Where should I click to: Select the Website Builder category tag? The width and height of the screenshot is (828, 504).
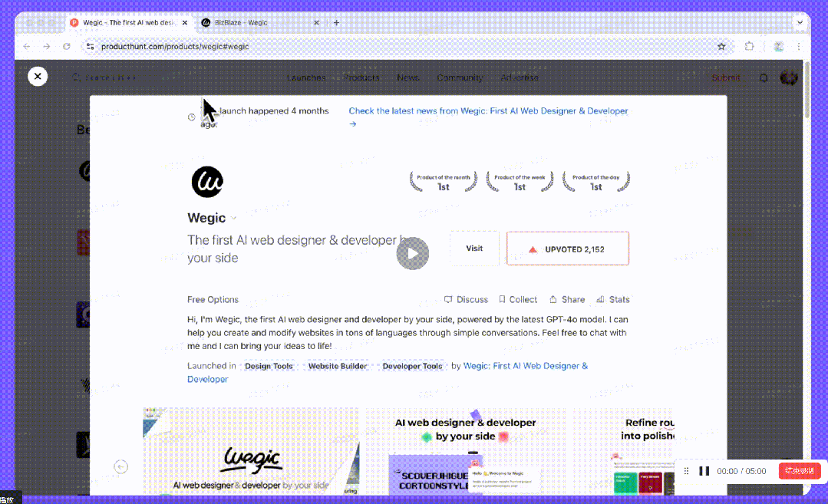(338, 366)
